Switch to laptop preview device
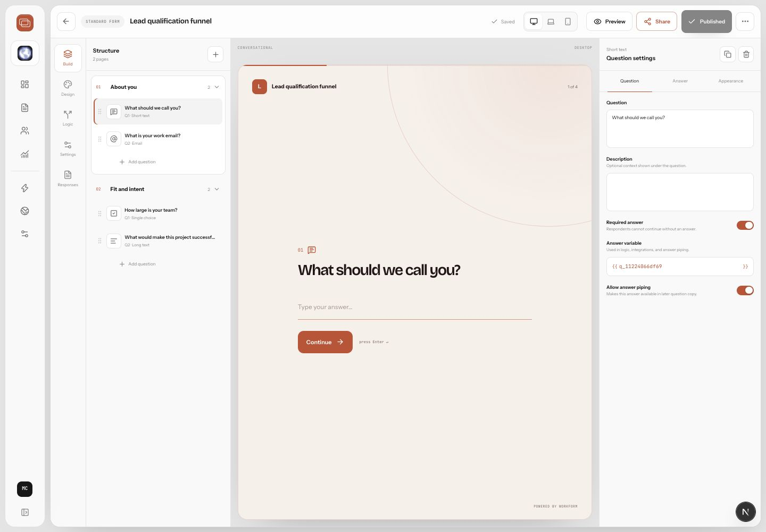This screenshot has width=766, height=532. coord(551,22)
